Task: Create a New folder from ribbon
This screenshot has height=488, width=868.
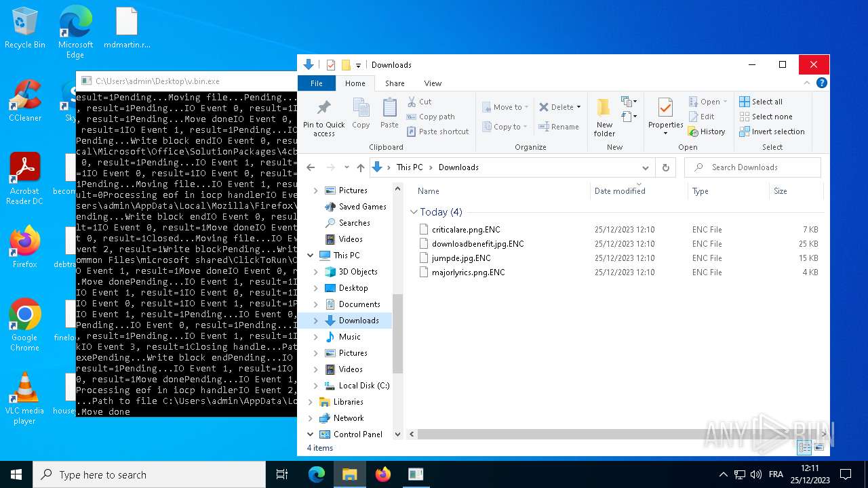Action: [604, 117]
